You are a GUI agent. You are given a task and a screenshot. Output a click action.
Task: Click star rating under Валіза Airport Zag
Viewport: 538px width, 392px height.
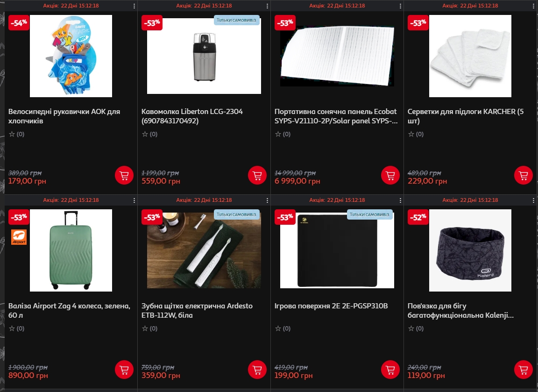(12, 328)
